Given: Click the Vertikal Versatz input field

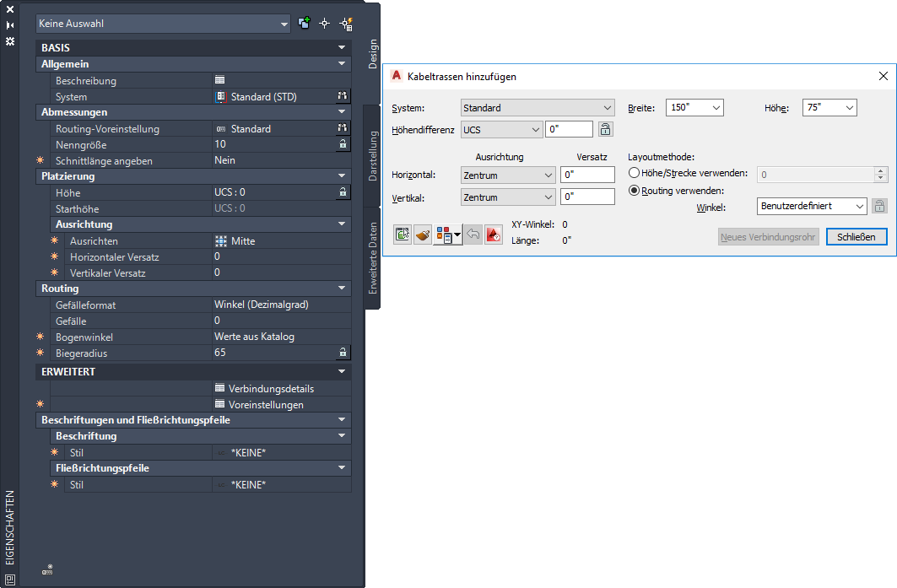Looking at the screenshot, I should [587, 197].
